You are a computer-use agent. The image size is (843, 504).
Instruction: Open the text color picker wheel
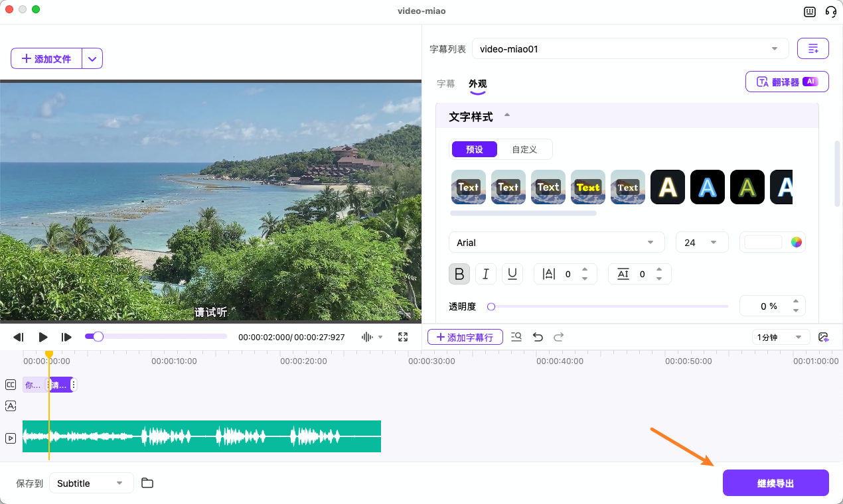click(796, 242)
